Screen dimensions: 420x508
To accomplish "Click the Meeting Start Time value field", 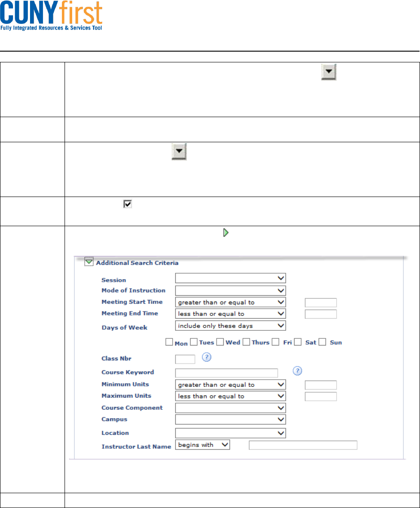I will [320, 302].
